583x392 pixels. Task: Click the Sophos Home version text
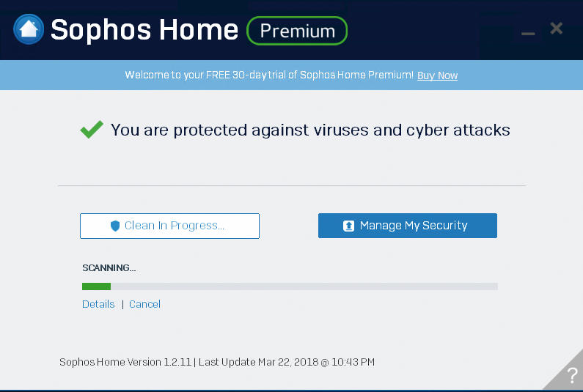125,362
